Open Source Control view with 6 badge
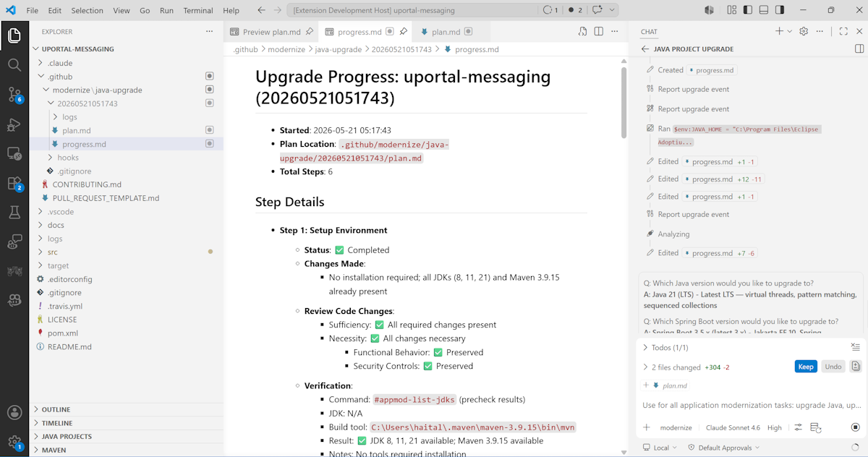This screenshot has width=868, height=457. click(x=14, y=95)
